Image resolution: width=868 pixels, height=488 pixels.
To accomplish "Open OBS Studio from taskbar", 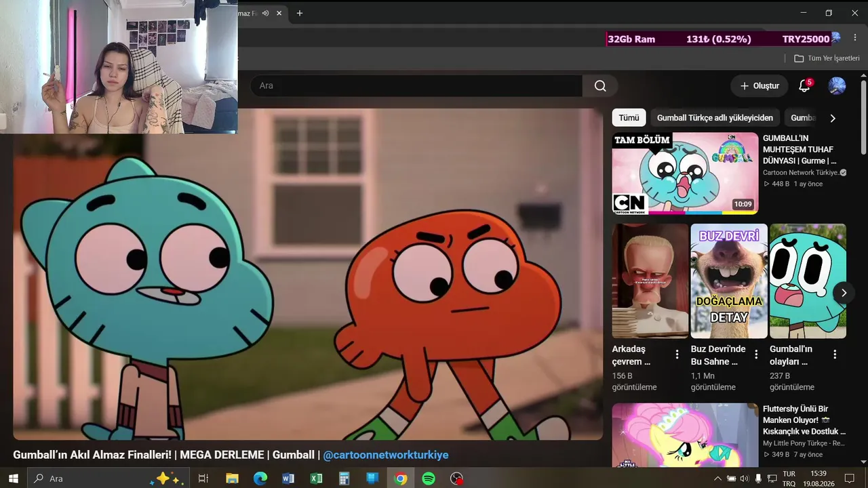I will (457, 479).
